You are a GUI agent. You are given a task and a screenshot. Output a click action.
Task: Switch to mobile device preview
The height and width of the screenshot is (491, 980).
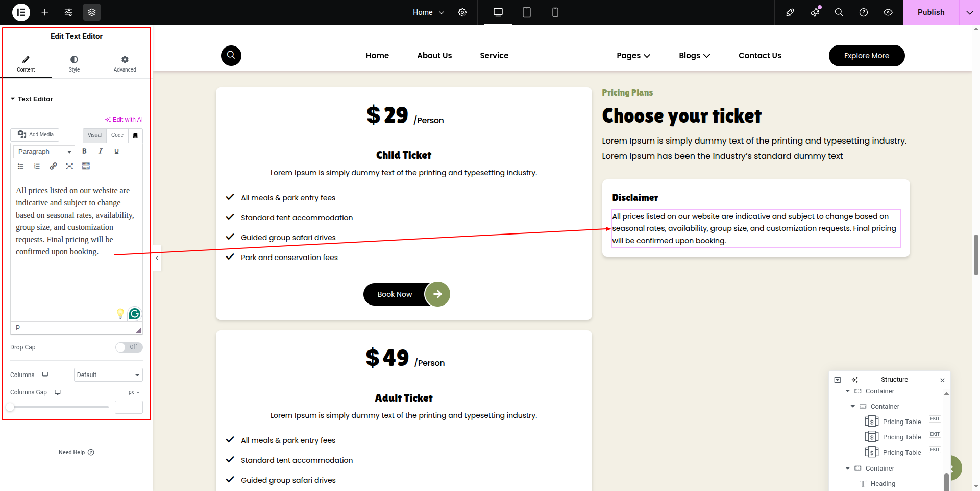tap(555, 12)
